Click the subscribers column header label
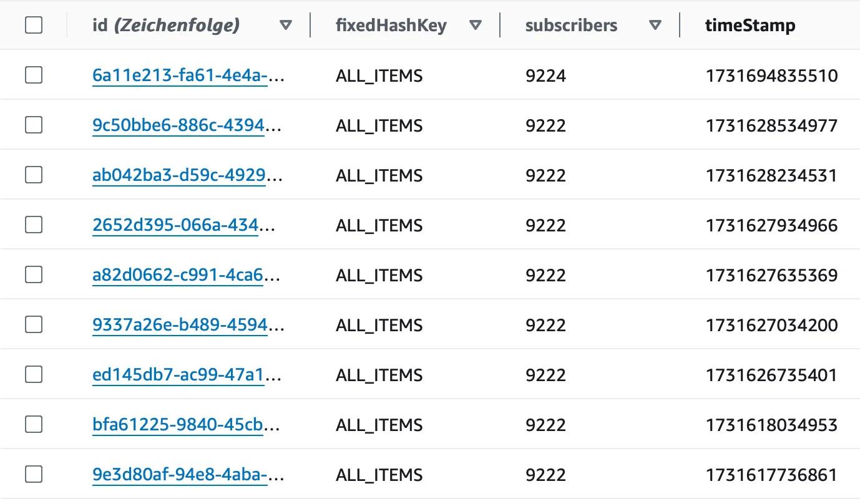The image size is (860, 504). [571, 26]
